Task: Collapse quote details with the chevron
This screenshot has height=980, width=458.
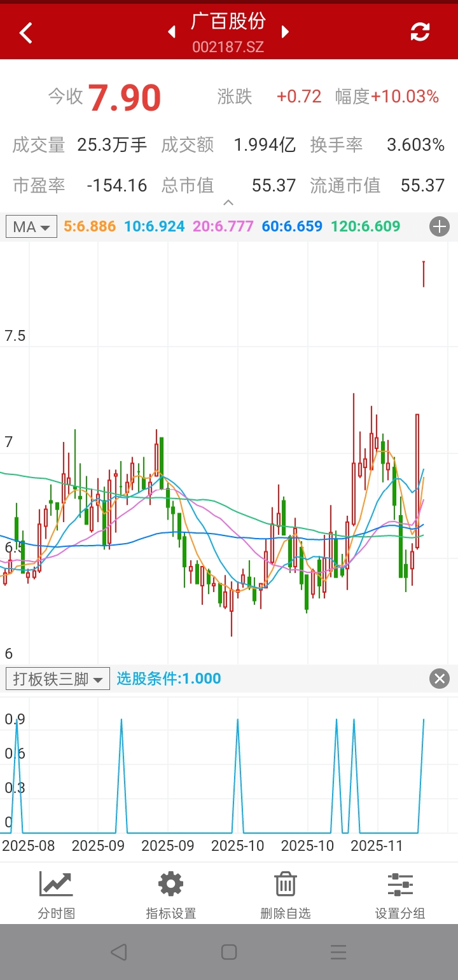Action: [x=228, y=203]
